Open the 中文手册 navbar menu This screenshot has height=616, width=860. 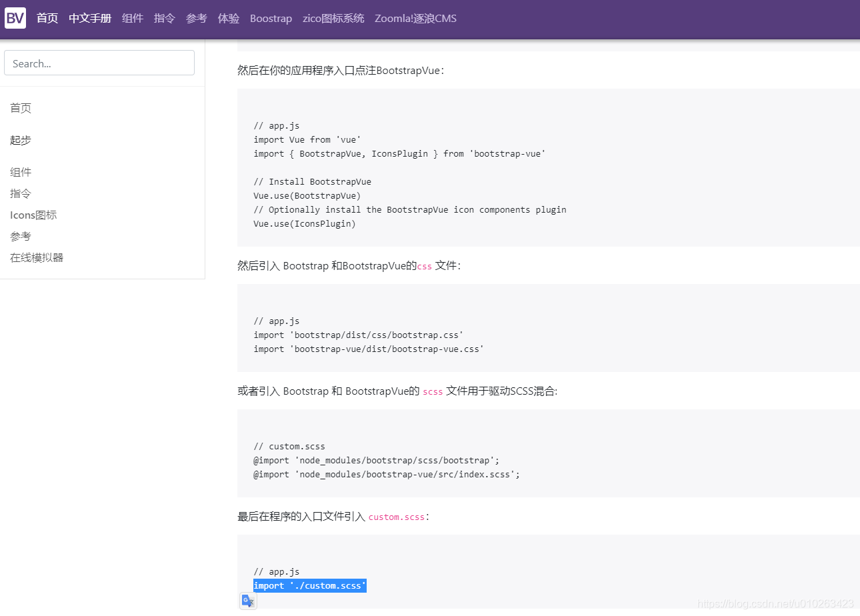point(90,18)
